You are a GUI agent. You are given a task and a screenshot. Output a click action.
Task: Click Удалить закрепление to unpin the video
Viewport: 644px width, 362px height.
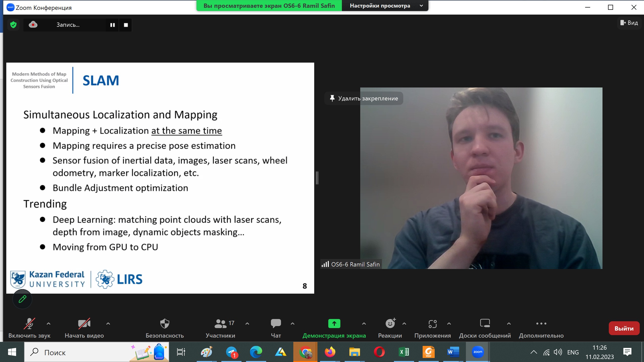(364, 98)
